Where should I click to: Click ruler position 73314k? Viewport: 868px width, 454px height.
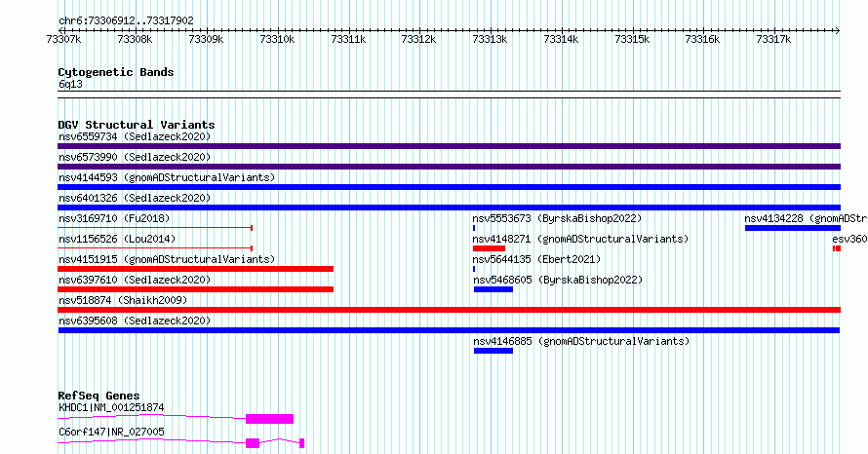pyautogui.click(x=561, y=39)
